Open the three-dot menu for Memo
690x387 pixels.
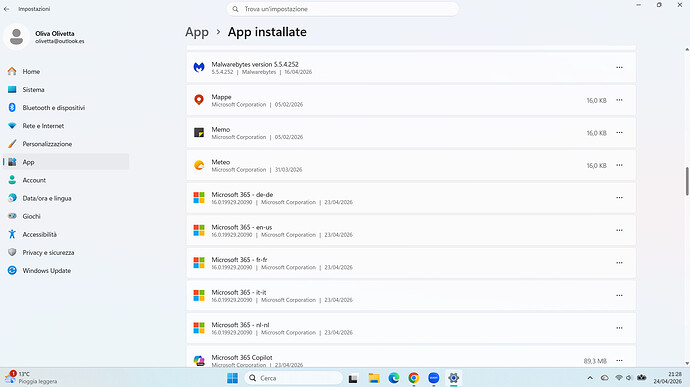pyautogui.click(x=619, y=133)
